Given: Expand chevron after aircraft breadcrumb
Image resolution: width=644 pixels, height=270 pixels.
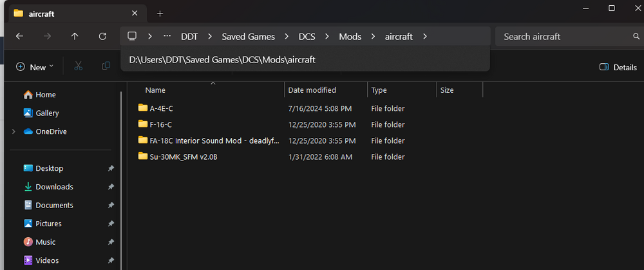Looking at the screenshot, I should 424,37.
